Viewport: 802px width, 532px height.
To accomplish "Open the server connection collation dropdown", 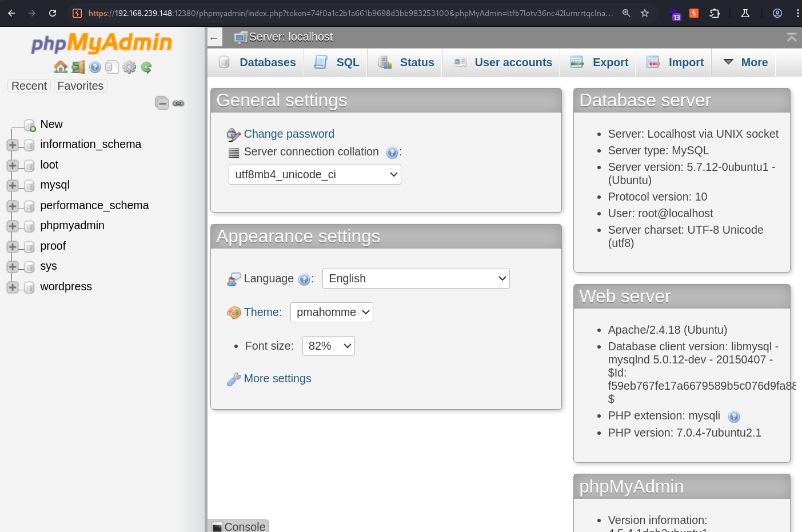I will (x=315, y=175).
